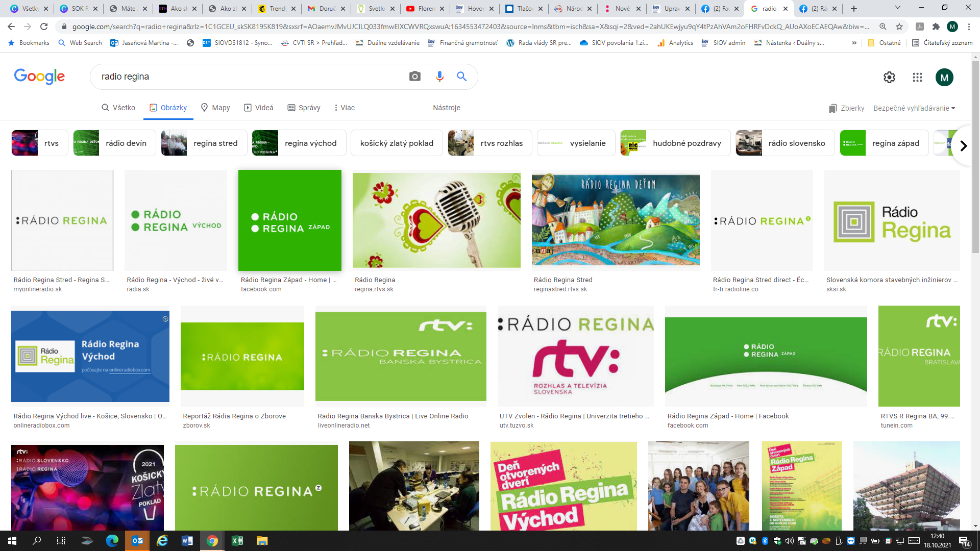The image size is (980, 551).
Task: Show more bookmarks with chevron
Action: pos(854,43)
